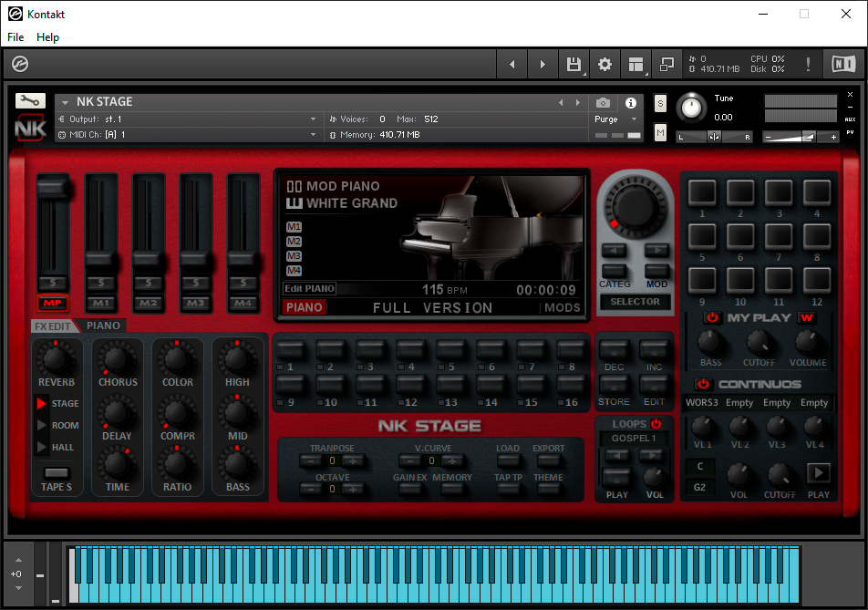Go to previous instrument with left arrow toolbar icon
This screenshot has height=610, width=868.
point(512,64)
